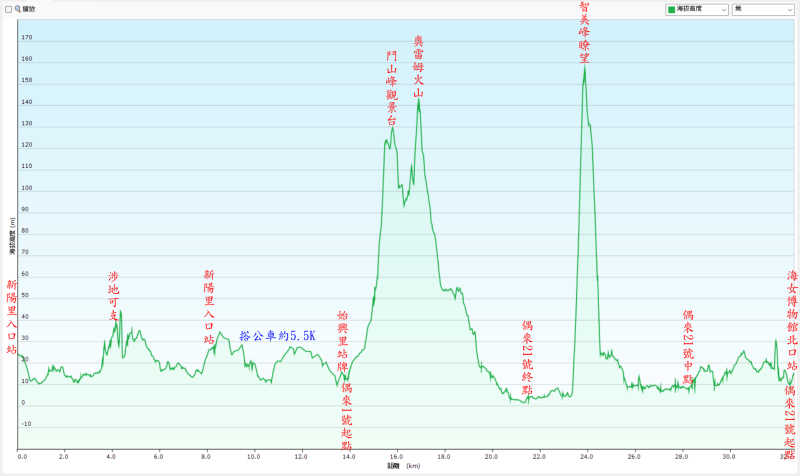Click the 涉地可支 waypoint label
The width and height of the screenshot is (800, 476).
coord(113,296)
